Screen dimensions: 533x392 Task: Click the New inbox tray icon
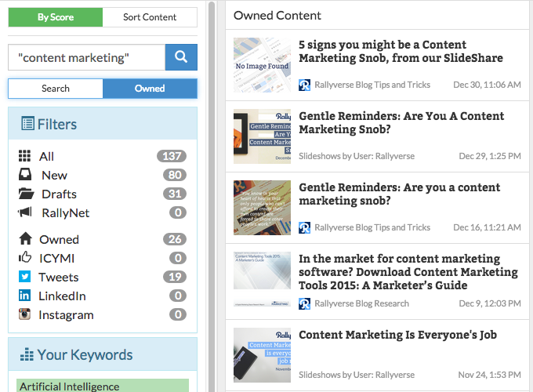click(x=25, y=174)
